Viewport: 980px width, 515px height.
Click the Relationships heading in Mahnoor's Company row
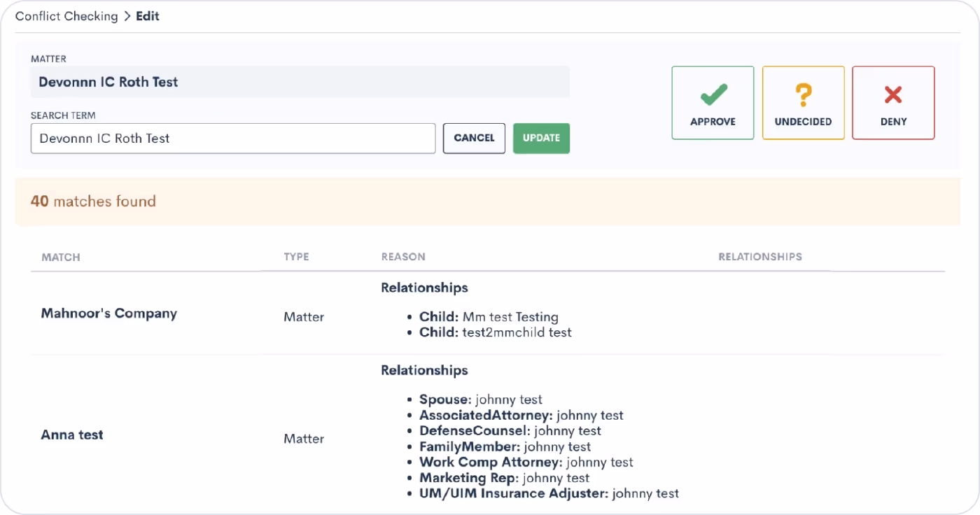click(424, 288)
